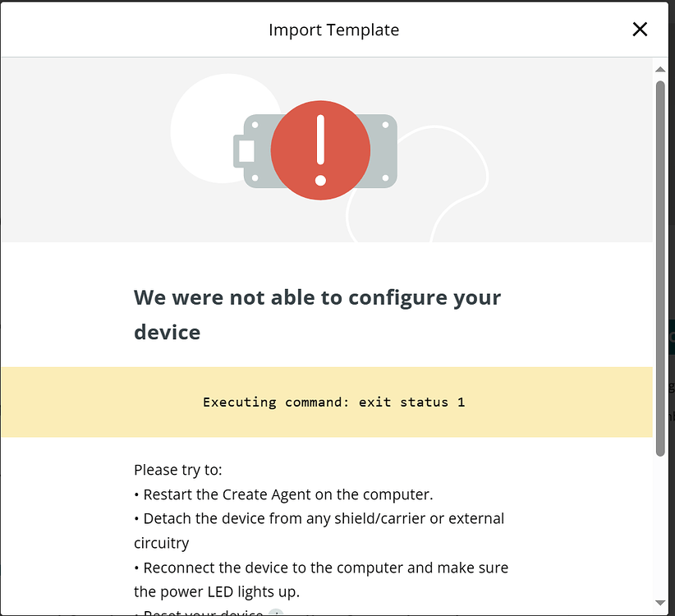Viewport: 675px width, 616px height.
Task: Click the dialog's vertical scrollbar thumb
Action: [x=660, y=269]
